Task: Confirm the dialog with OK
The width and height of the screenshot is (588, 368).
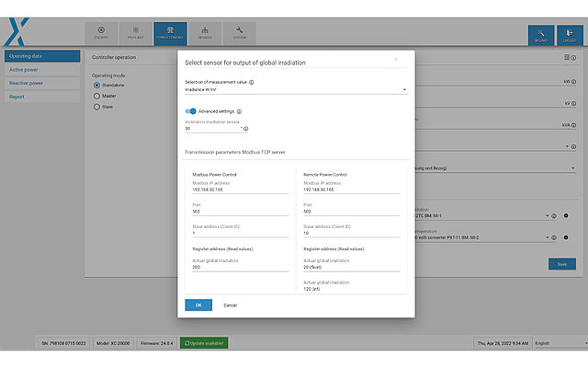Action: 198,305
